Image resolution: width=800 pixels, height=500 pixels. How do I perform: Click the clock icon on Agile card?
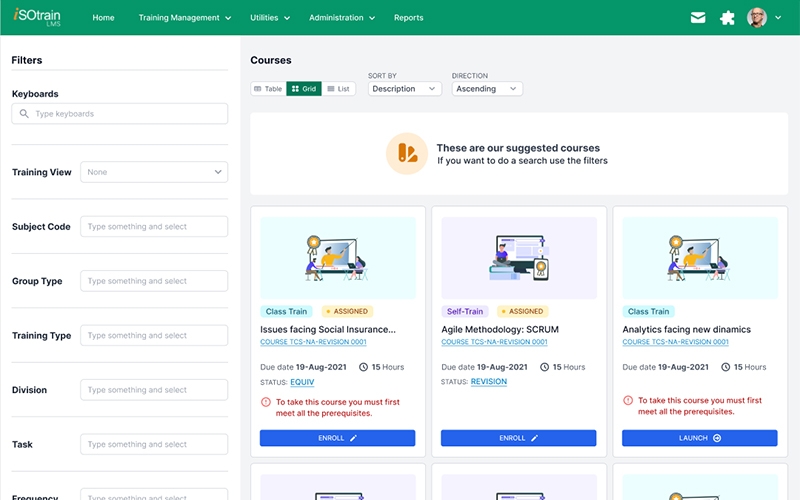(544, 367)
